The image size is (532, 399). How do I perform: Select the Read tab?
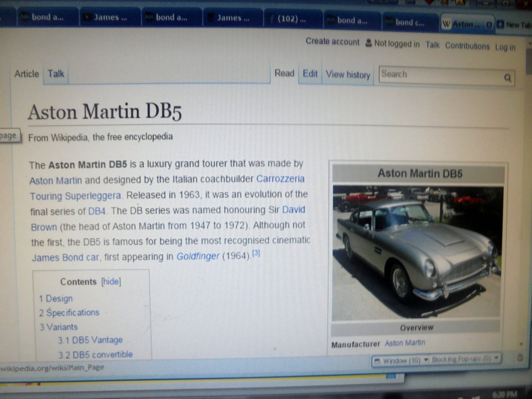click(x=284, y=73)
